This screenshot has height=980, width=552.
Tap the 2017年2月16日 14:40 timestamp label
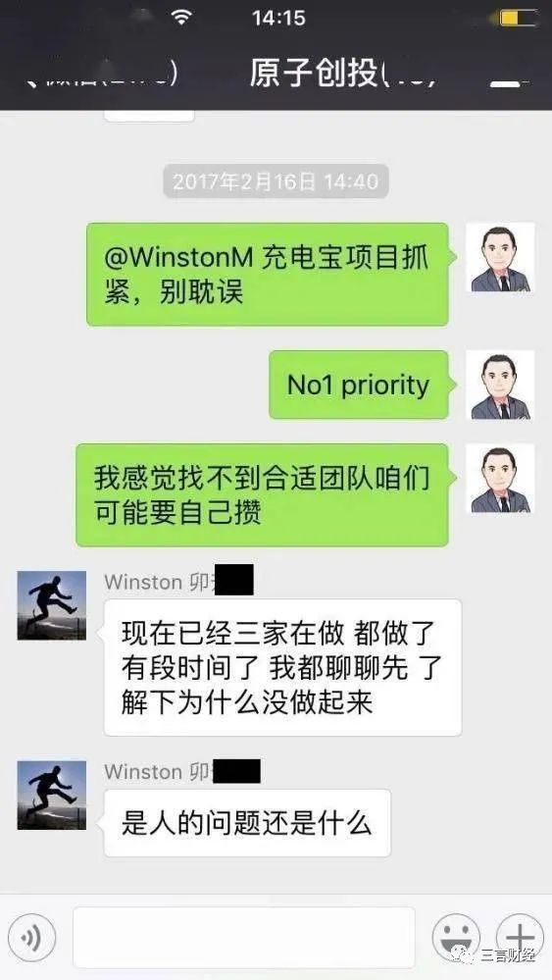point(276,181)
